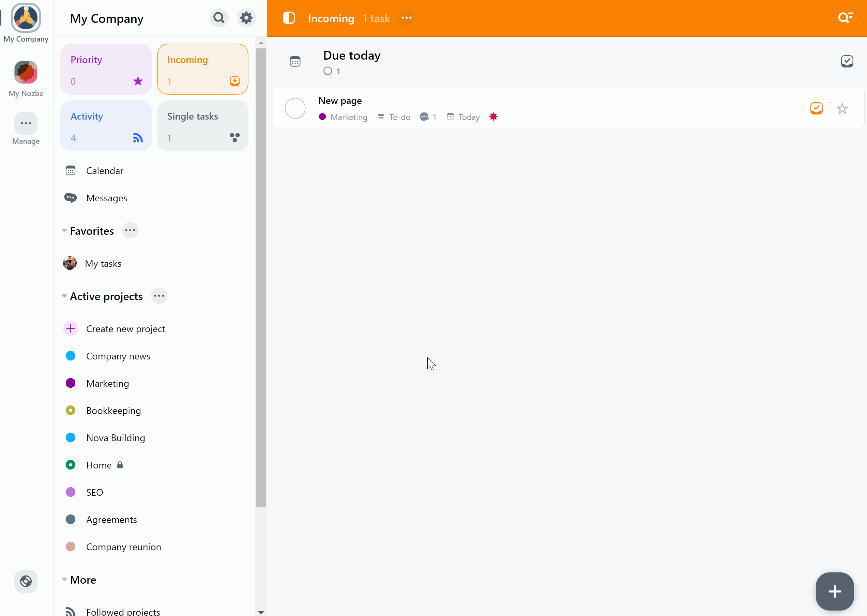Viewport: 867px width, 616px height.
Task: Expand the More section
Action: tap(64, 579)
